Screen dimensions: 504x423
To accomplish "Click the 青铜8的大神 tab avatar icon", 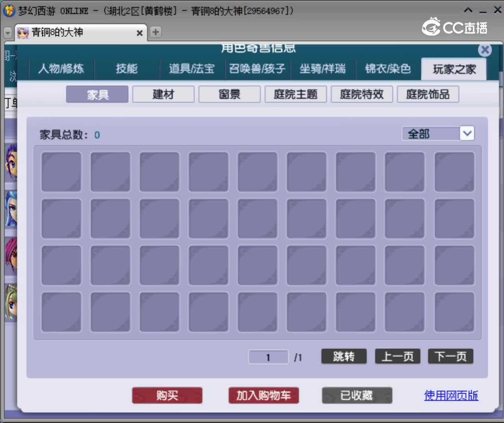I will [23, 33].
